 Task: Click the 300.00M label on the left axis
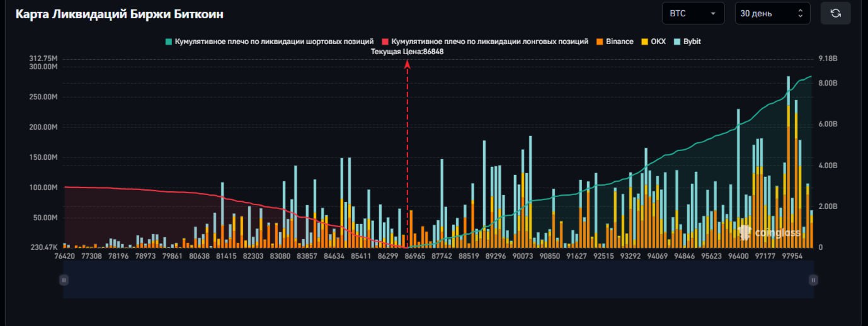[43, 67]
